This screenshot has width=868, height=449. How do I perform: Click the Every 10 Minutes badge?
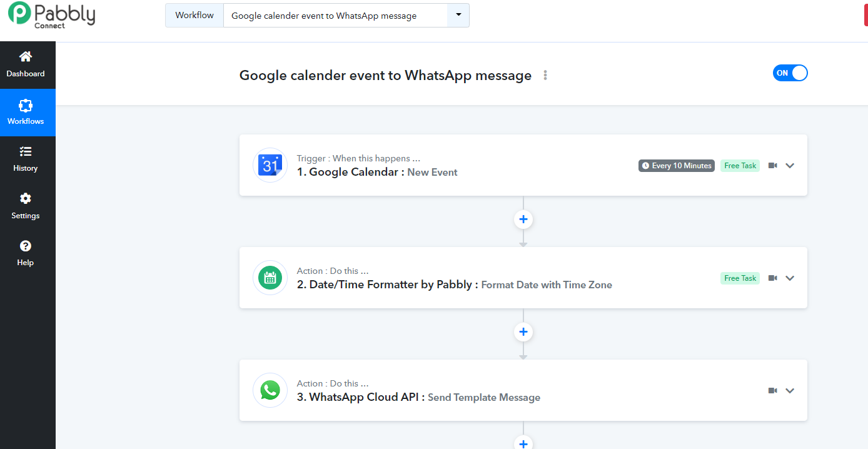tap(677, 166)
